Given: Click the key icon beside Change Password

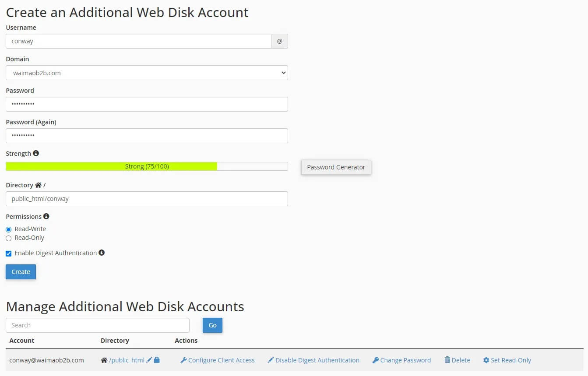Looking at the screenshot, I should point(376,360).
